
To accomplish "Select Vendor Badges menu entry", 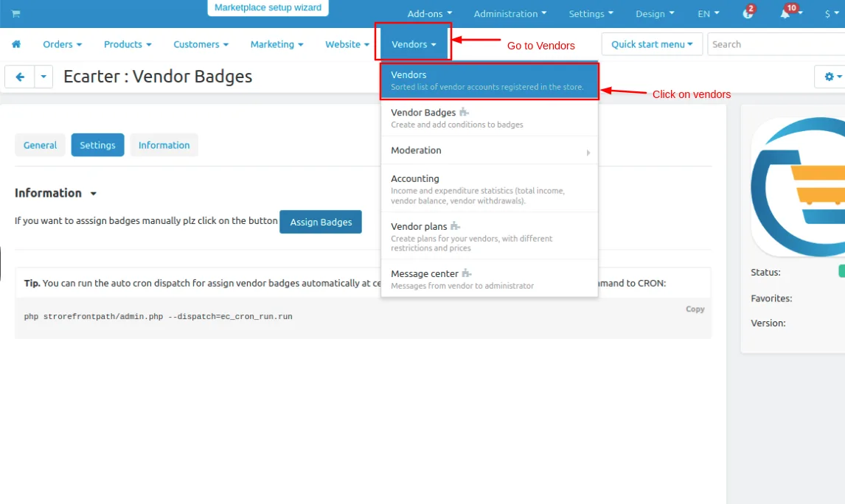I will pyautogui.click(x=490, y=118).
